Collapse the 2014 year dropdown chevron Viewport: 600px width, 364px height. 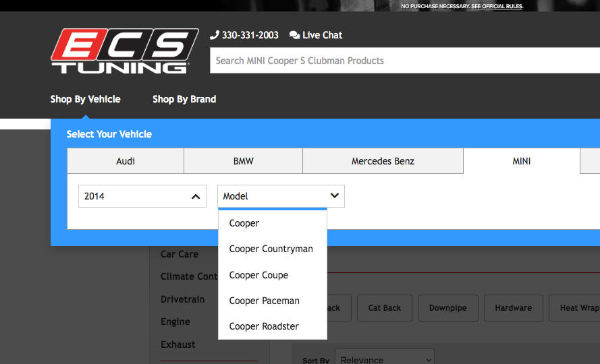196,197
